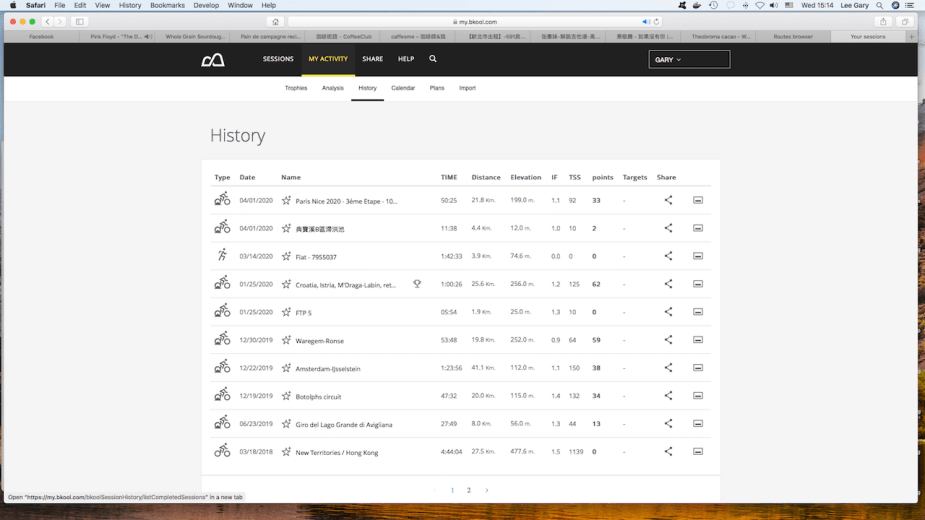Open the search magnifier in navbar
Viewport: 925px width, 520px height.
click(433, 59)
